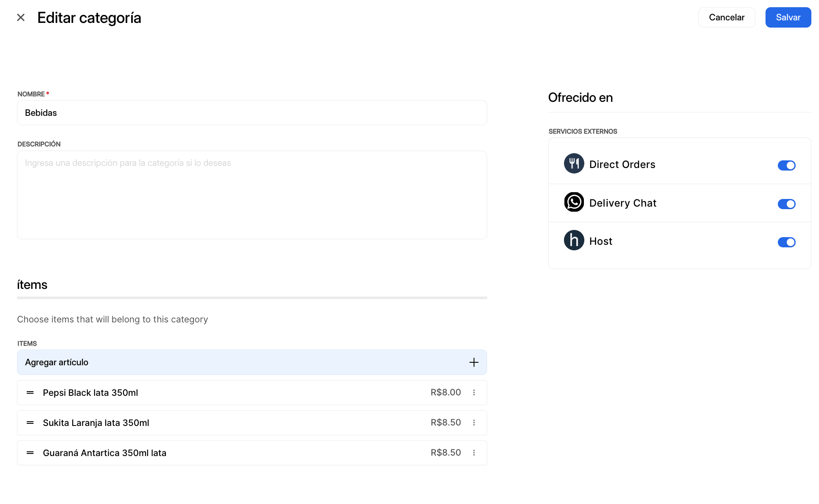Click the plus icon in Agregar artículo
Screen dimensions: 819x504
[x=474, y=362]
